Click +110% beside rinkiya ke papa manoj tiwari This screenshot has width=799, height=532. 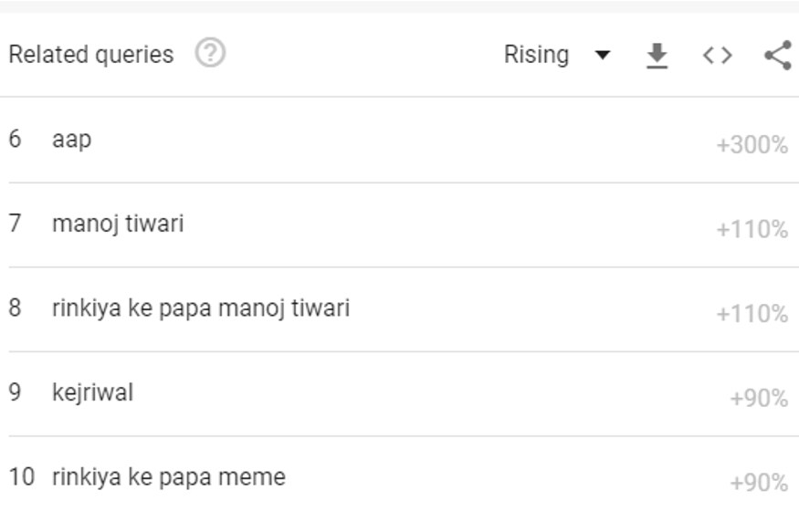752,314
